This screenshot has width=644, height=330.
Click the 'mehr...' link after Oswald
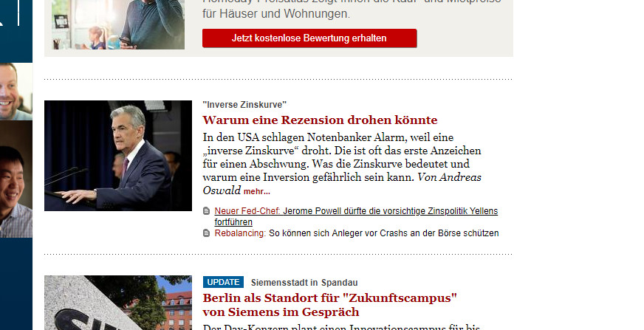pyautogui.click(x=257, y=191)
